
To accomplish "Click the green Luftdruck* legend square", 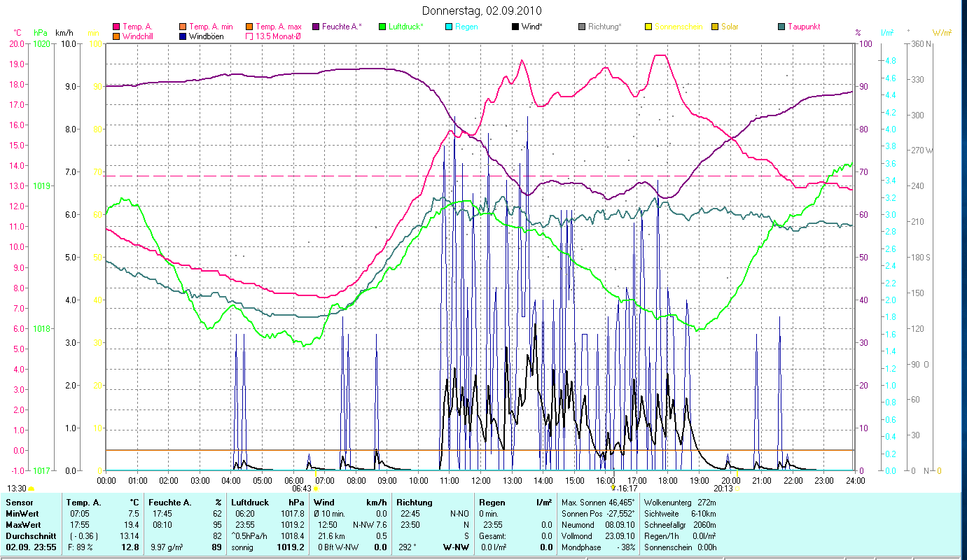I will (382, 27).
